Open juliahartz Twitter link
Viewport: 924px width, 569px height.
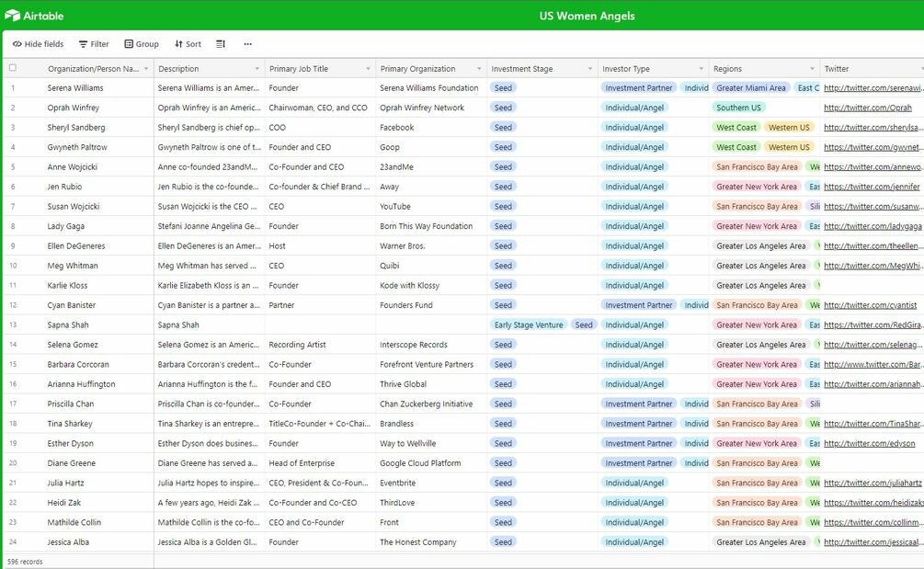pyautogui.click(x=873, y=483)
